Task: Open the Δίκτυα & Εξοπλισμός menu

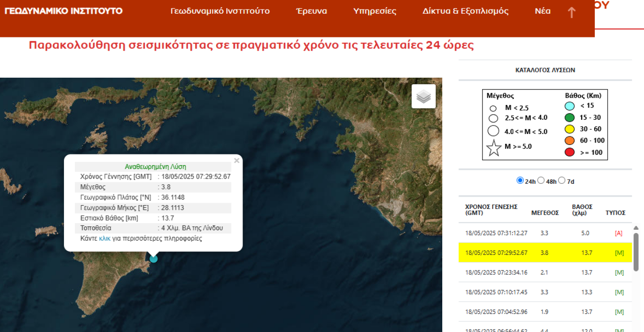Action: tap(465, 11)
